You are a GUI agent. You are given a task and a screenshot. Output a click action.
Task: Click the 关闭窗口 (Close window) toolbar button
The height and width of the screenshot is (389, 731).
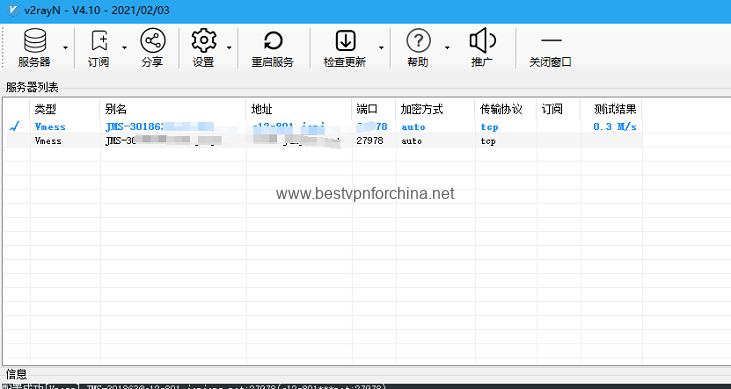[x=551, y=49]
